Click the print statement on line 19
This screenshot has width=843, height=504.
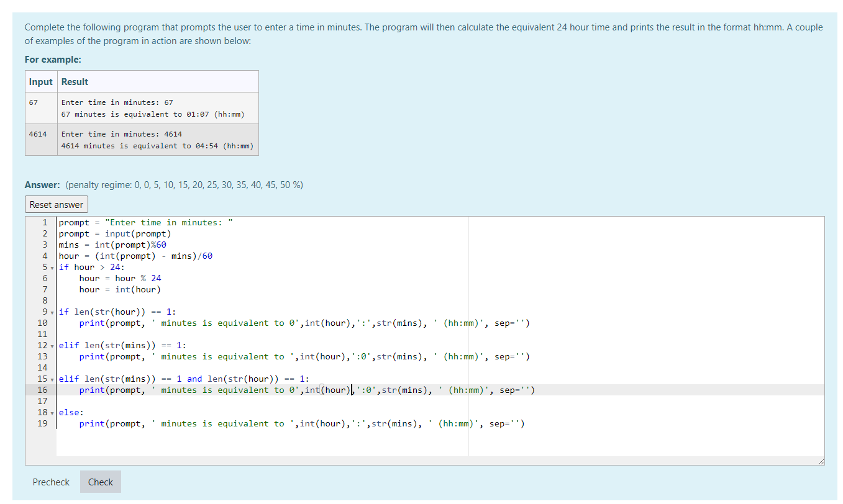pos(302,424)
